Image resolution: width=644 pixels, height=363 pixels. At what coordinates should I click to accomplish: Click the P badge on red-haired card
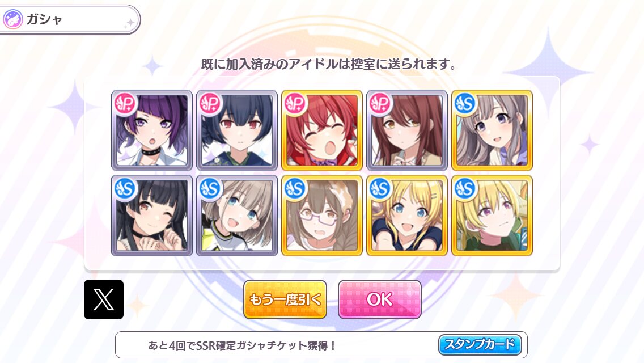[295, 103]
